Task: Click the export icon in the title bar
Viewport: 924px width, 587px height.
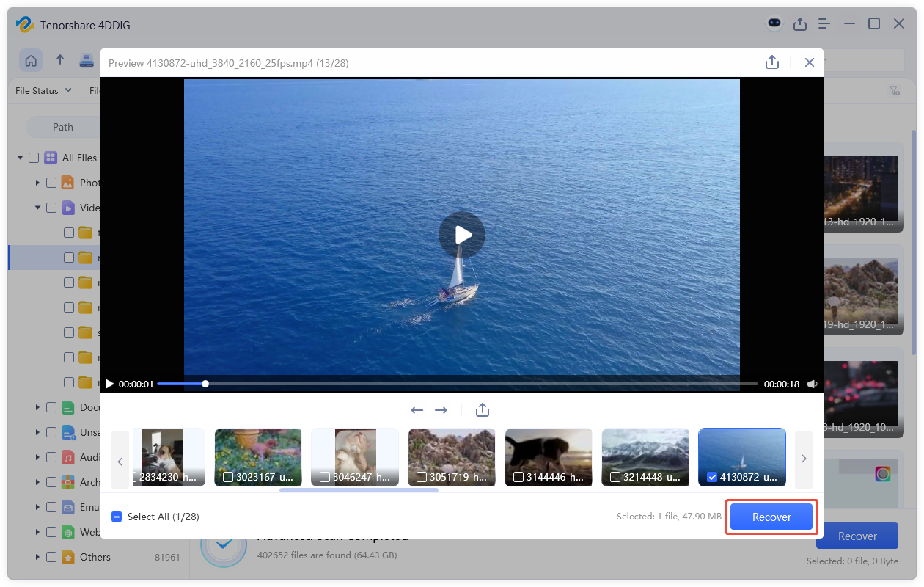Action: tap(800, 23)
